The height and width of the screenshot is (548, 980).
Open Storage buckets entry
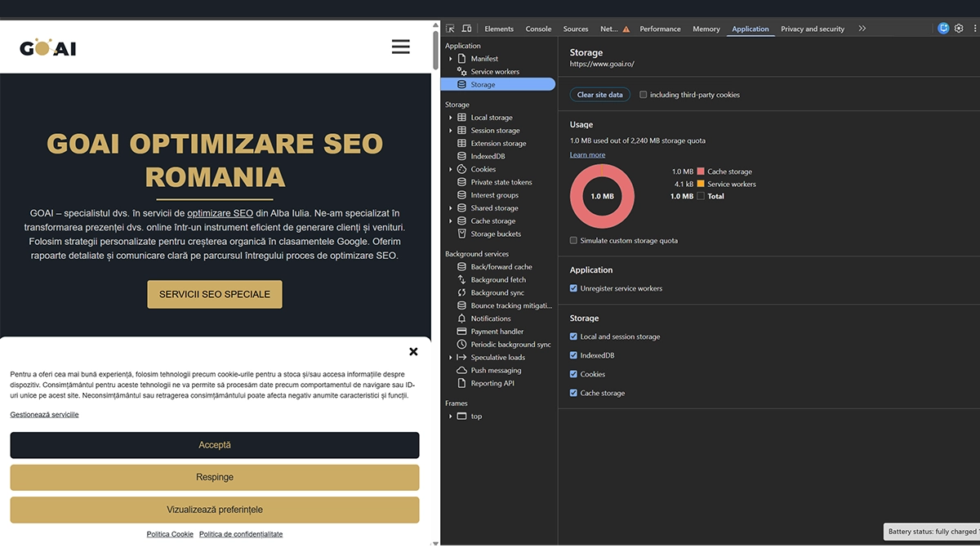[496, 234]
